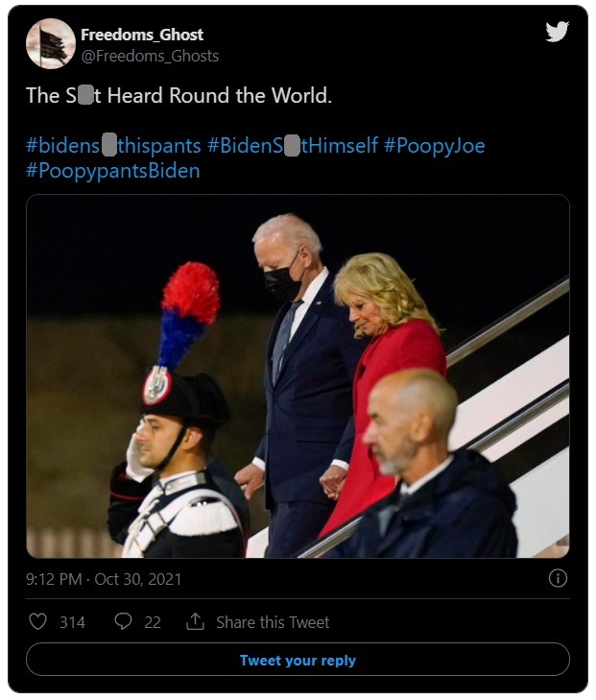
Task: Select the #PoopypantsBiden hashtag
Action: click(113, 170)
